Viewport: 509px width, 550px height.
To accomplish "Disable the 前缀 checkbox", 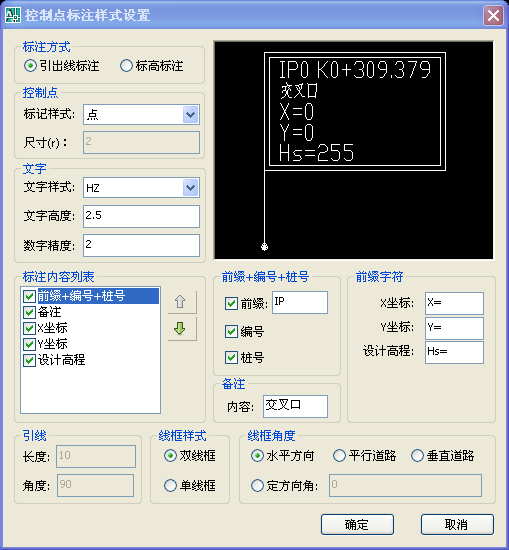I will tap(231, 303).
